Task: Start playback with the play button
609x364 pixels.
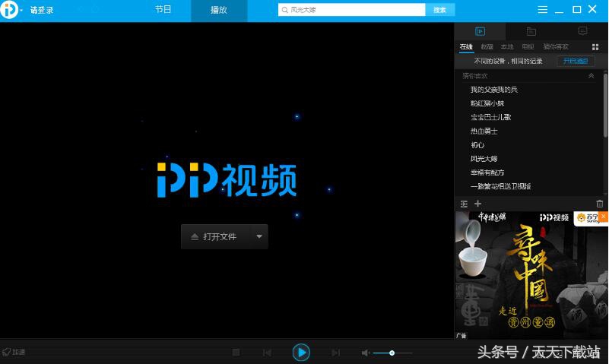Action: click(301, 353)
